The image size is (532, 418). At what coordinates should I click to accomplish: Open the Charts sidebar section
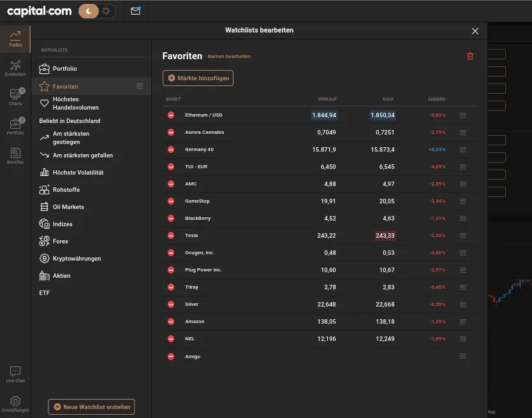15,97
